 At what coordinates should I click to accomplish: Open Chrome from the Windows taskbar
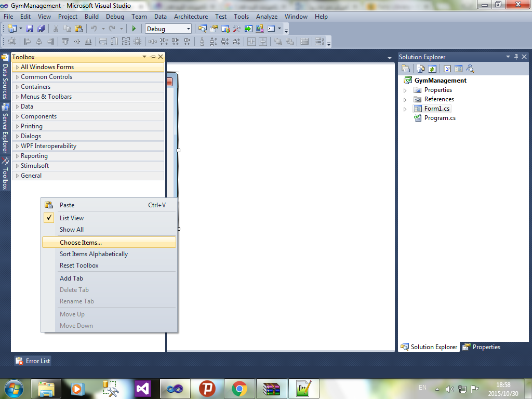pos(239,389)
